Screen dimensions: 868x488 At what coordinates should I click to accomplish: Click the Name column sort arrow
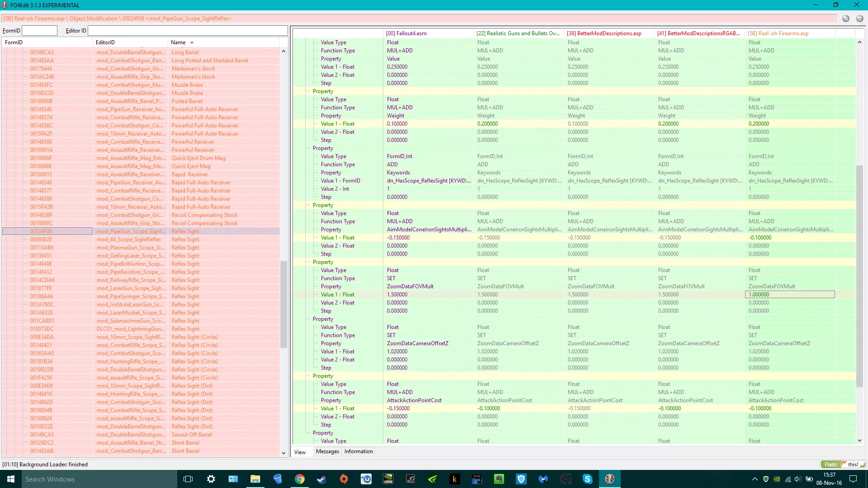point(192,42)
